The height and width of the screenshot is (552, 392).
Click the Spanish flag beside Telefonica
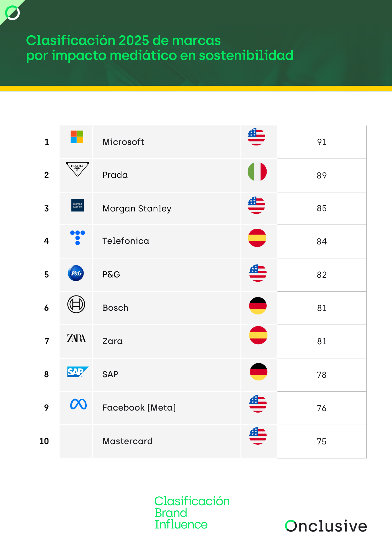[x=257, y=238]
